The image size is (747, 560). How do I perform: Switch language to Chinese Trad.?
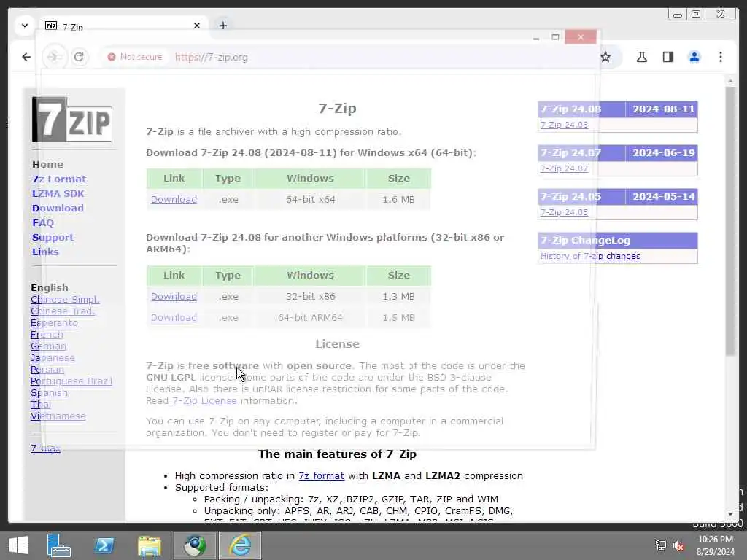click(x=63, y=311)
